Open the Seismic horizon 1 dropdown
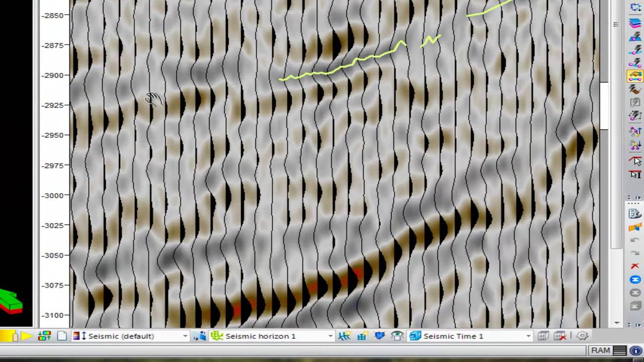 (272, 336)
